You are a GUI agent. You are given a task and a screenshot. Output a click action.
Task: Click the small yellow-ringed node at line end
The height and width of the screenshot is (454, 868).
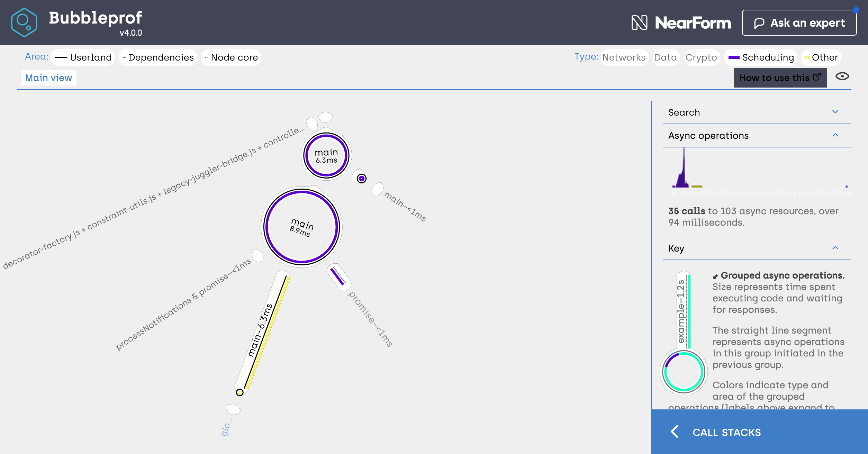(239, 392)
